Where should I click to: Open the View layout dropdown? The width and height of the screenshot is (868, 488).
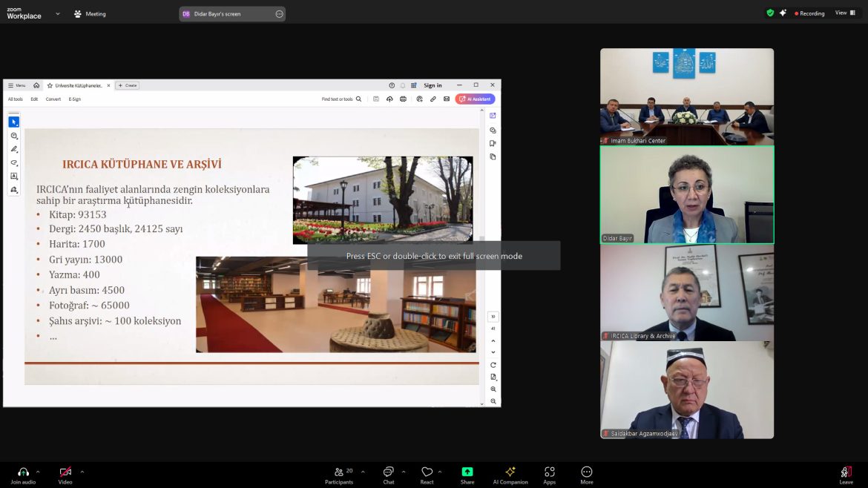point(844,13)
